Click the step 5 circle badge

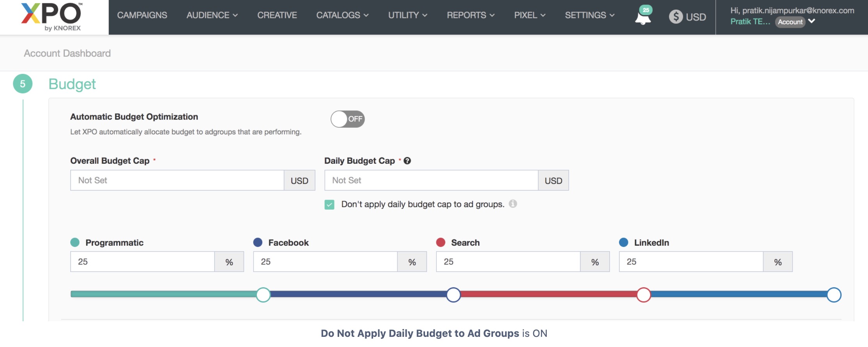[x=23, y=84]
